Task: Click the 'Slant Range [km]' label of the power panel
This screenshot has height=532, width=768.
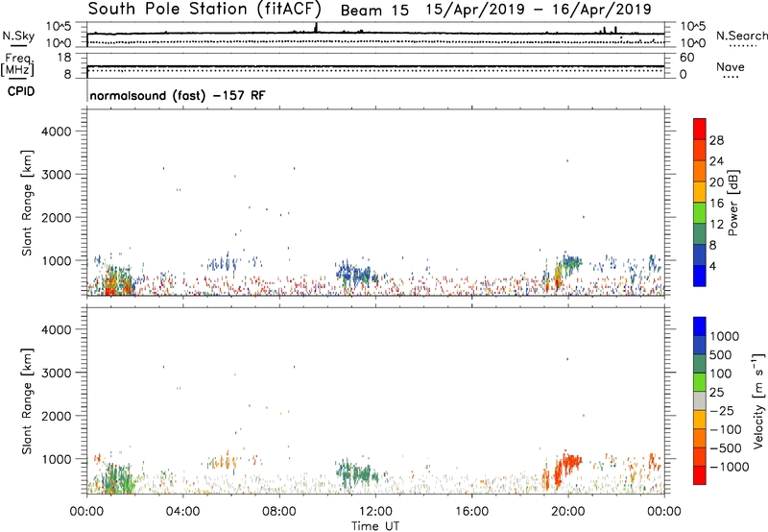Action: pyautogui.click(x=27, y=204)
